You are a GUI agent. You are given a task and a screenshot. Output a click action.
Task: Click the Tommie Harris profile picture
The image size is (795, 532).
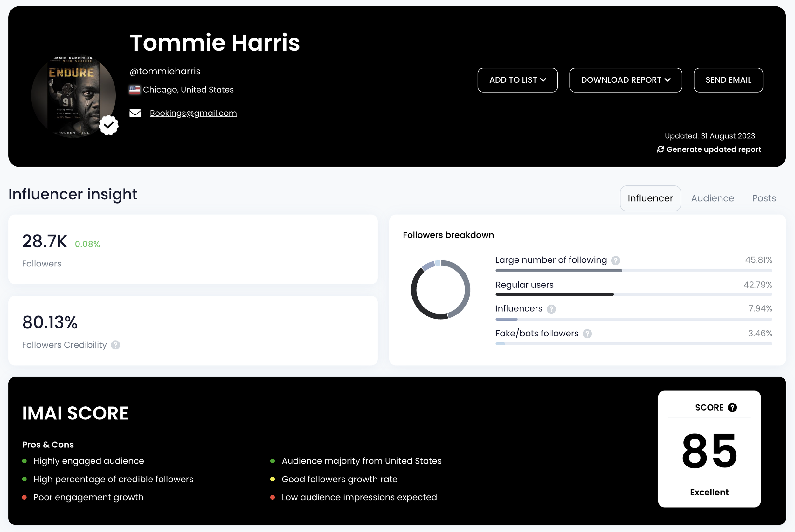pyautogui.click(x=73, y=96)
